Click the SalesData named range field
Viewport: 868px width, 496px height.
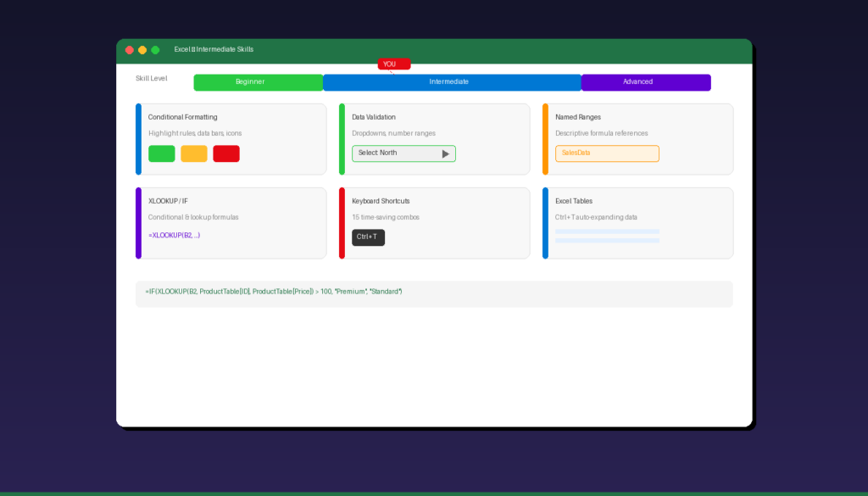[607, 153]
